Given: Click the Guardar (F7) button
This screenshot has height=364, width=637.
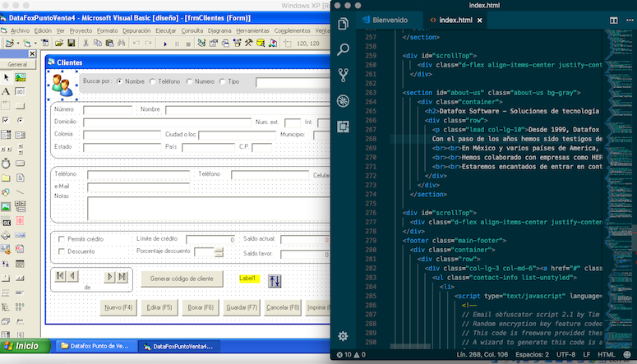Looking at the screenshot, I should point(242,307).
